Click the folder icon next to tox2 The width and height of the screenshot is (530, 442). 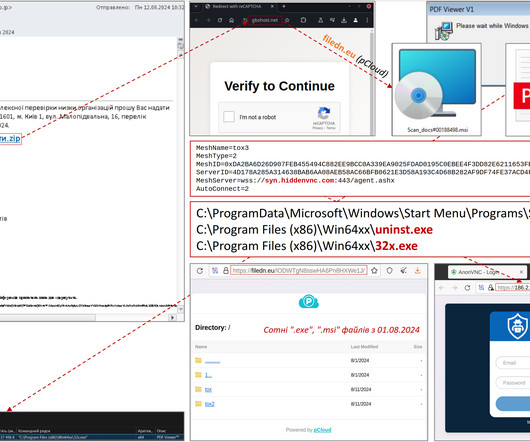point(198,404)
